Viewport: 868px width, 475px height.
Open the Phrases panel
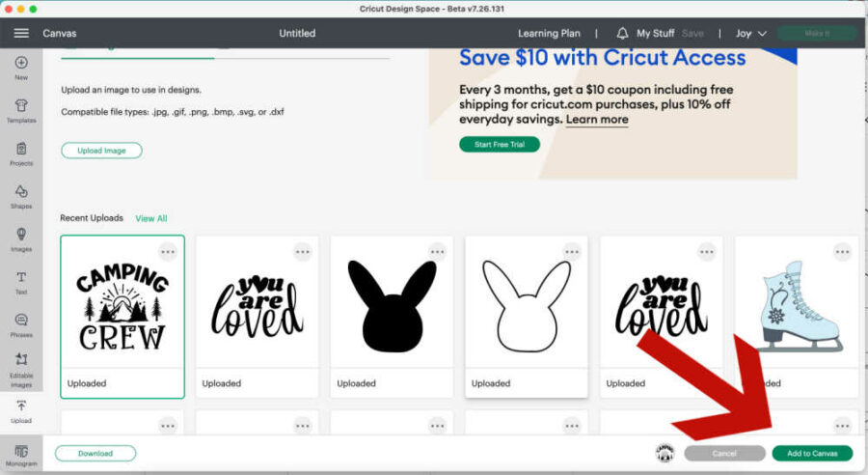(x=21, y=324)
